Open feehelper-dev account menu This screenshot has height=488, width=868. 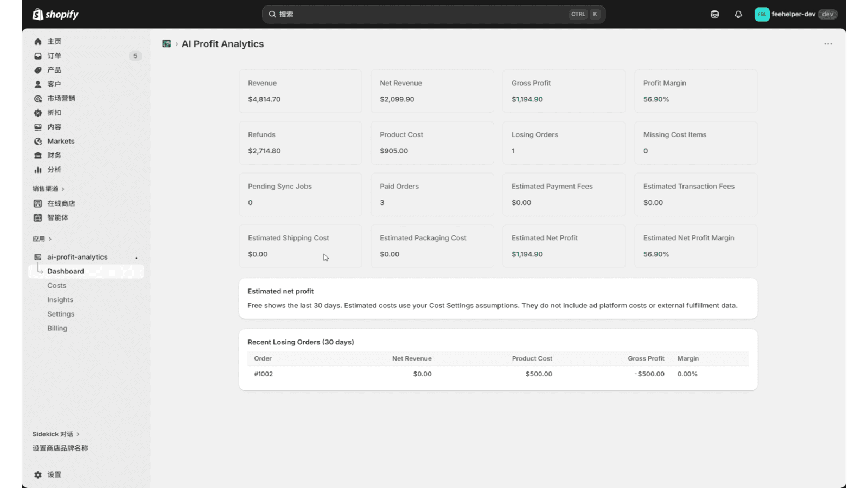pos(795,14)
